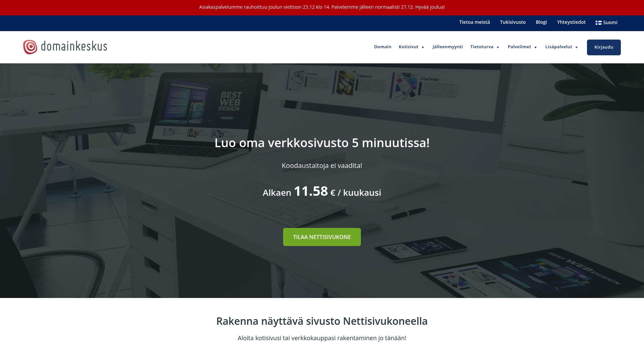The height and width of the screenshot is (362, 644).
Task: Click the Domainkeskus logo icon
Action: (30, 47)
